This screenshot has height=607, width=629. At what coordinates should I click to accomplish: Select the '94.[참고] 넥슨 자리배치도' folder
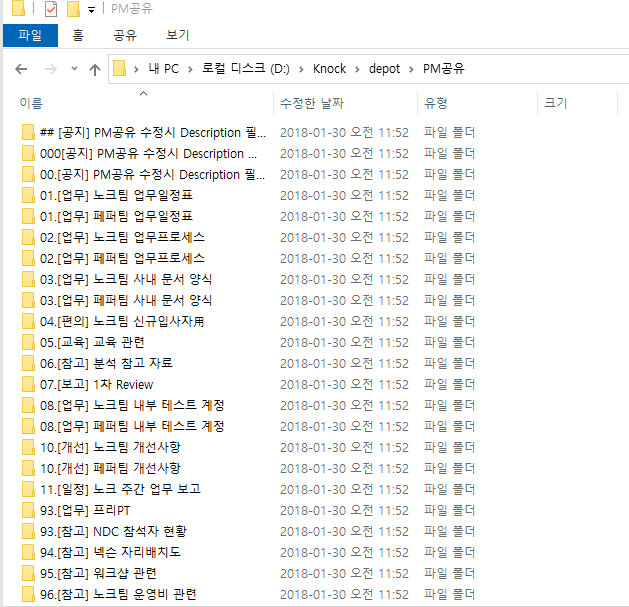(x=110, y=552)
